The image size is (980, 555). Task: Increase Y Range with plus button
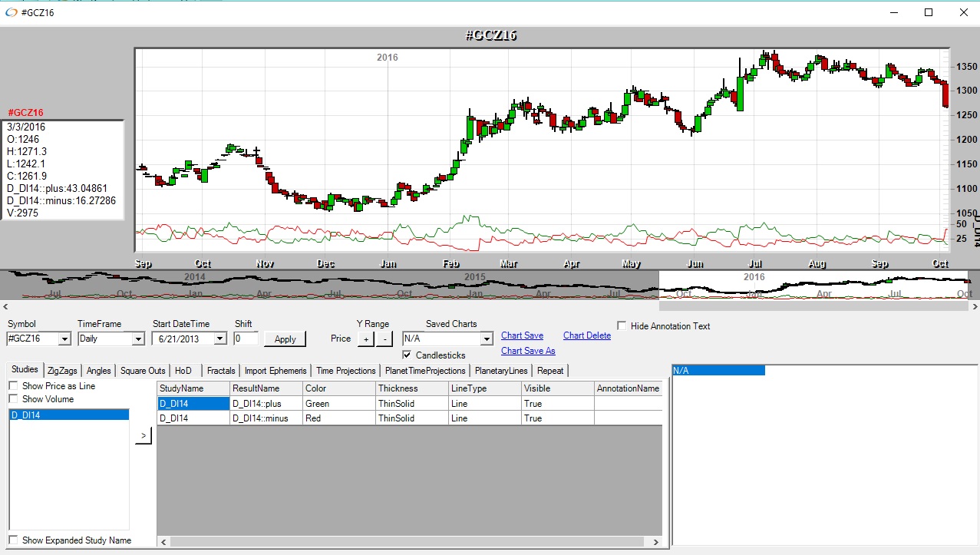(x=366, y=339)
